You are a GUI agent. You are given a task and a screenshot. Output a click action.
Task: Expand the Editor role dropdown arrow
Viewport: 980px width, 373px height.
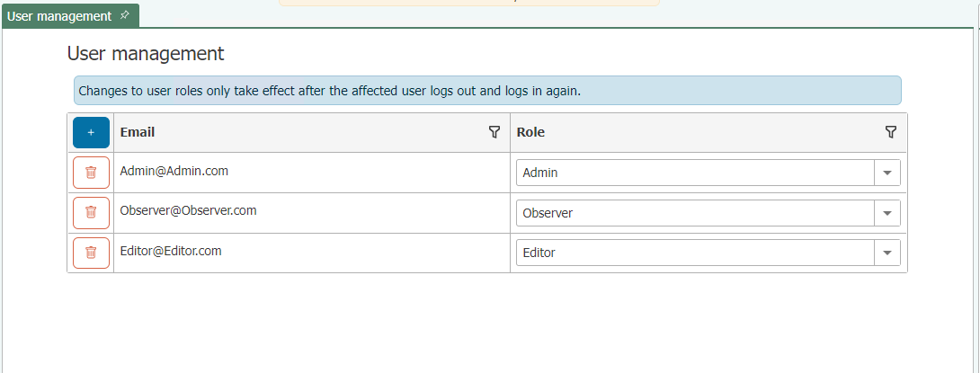coord(886,253)
